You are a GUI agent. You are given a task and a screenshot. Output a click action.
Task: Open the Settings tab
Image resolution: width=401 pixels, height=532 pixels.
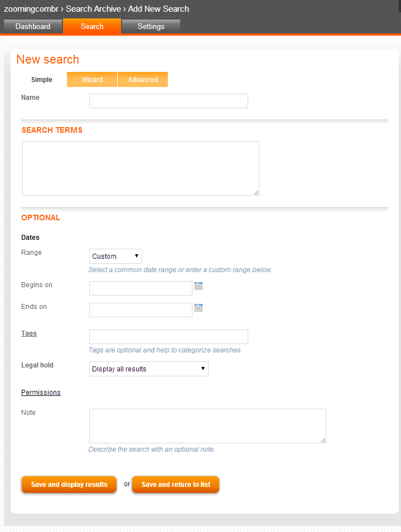[151, 26]
